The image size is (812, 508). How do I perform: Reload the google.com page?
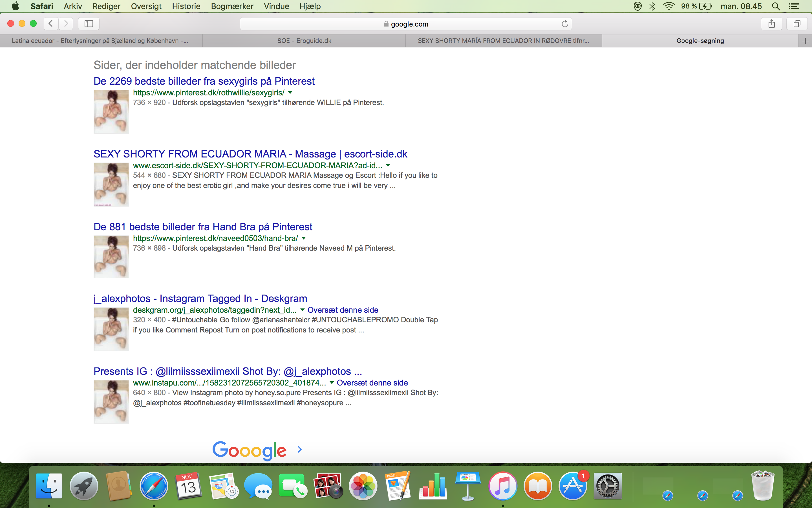pos(565,23)
